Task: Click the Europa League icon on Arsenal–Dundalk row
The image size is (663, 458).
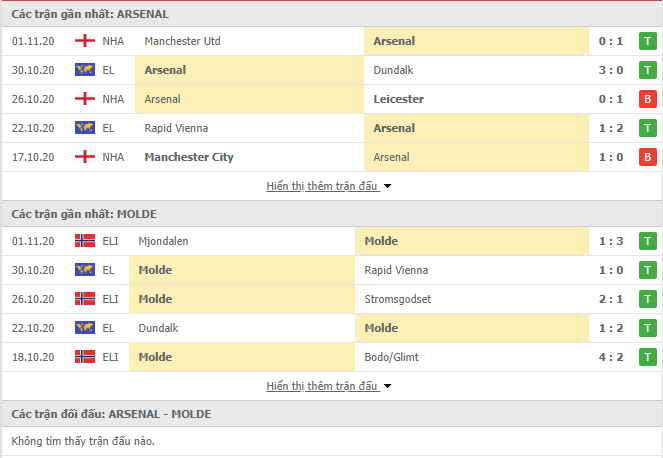Action: pyautogui.click(x=85, y=70)
